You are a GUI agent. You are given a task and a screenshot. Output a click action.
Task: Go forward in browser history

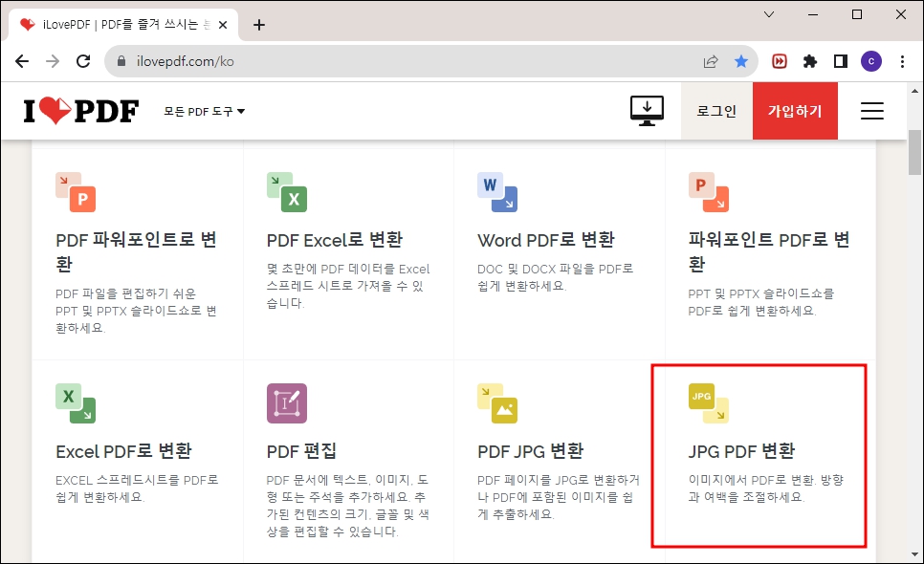[x=53, y=61]
